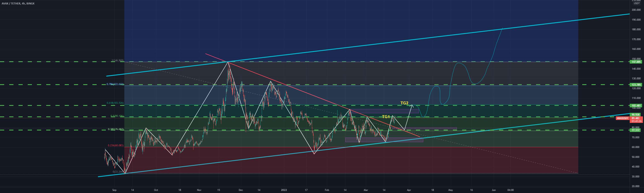
Task: Click the 2022 label on time axis
Action: coord(284,190)
